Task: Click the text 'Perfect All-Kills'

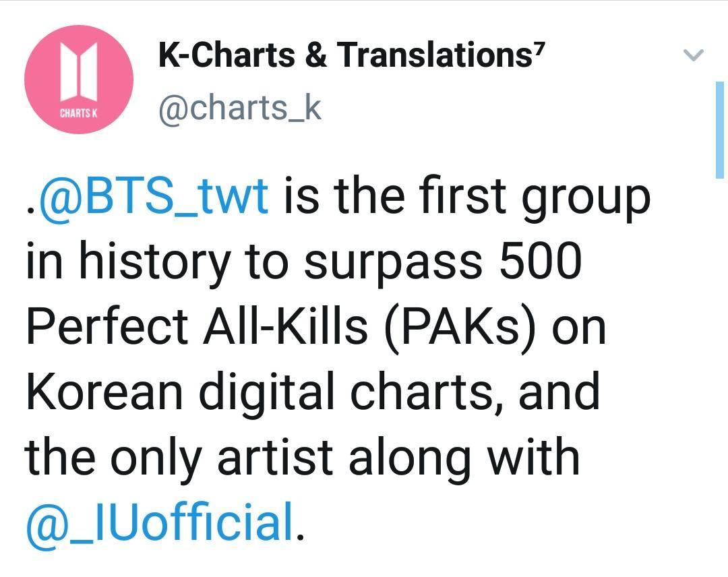Action: (x=198, y=326)
